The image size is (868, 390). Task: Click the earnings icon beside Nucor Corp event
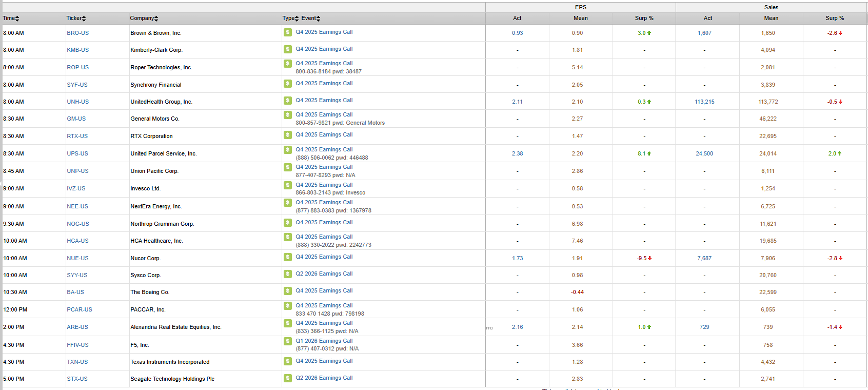[x=288, y=257]
